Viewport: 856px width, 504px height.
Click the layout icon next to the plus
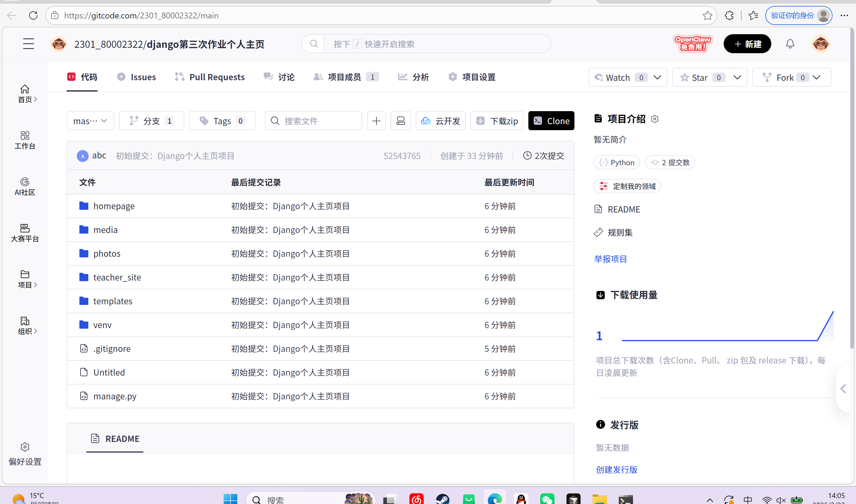[x=400, y=121]
